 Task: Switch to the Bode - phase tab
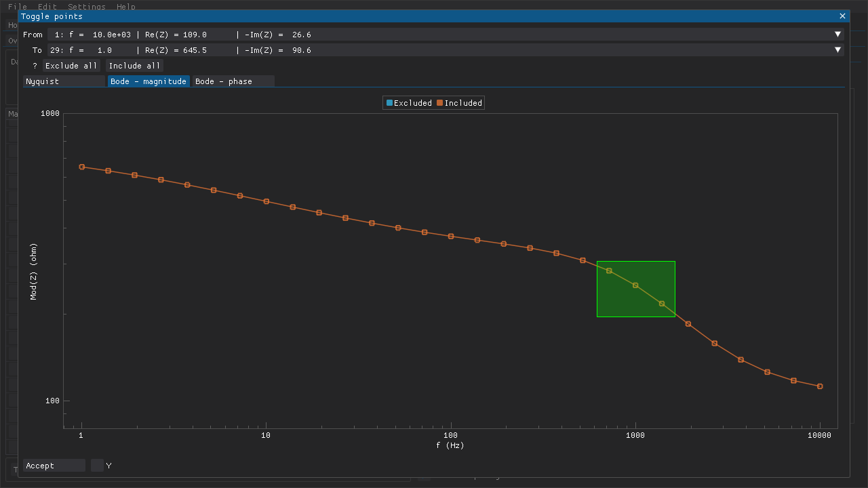point(233,81)
